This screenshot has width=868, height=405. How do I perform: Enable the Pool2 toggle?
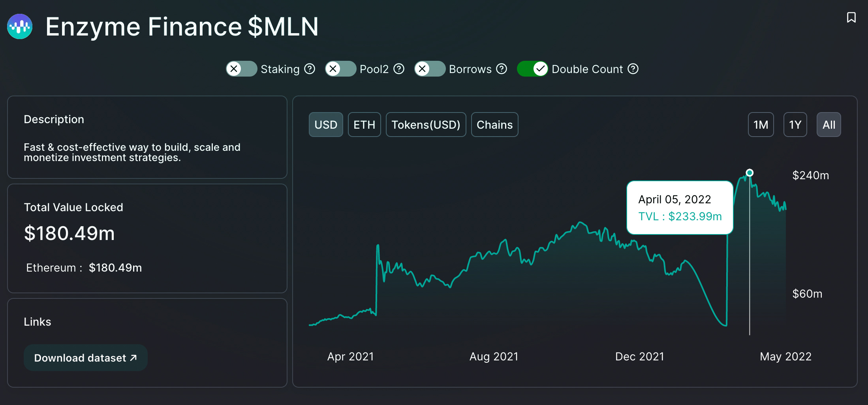tap(340, 69)
